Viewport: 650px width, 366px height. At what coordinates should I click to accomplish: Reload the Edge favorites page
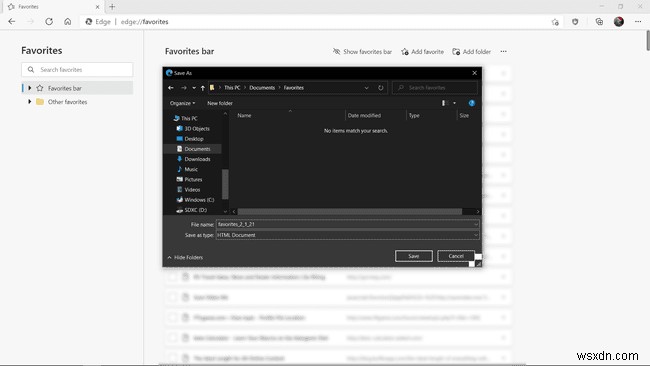(49, 22)
